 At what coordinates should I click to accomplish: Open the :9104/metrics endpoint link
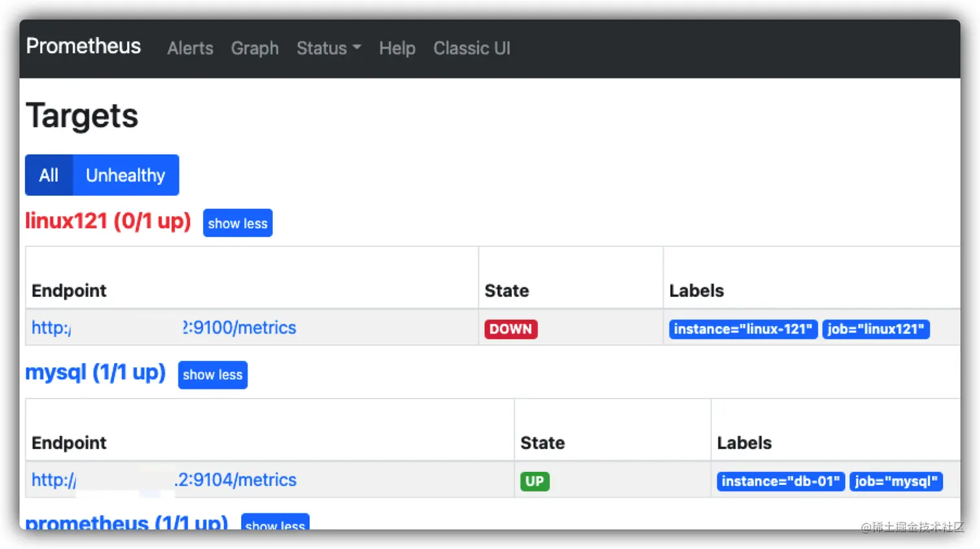pyautogui.click(x=164, y=480)
